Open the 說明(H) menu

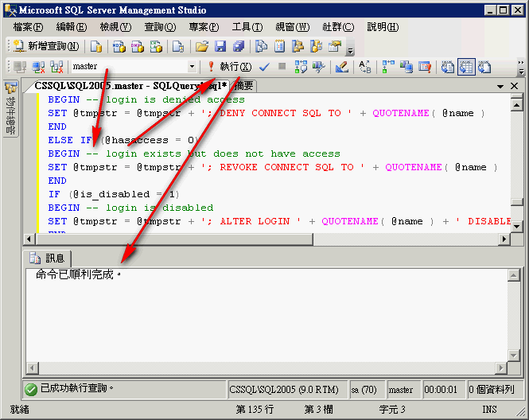pos(383,27)
